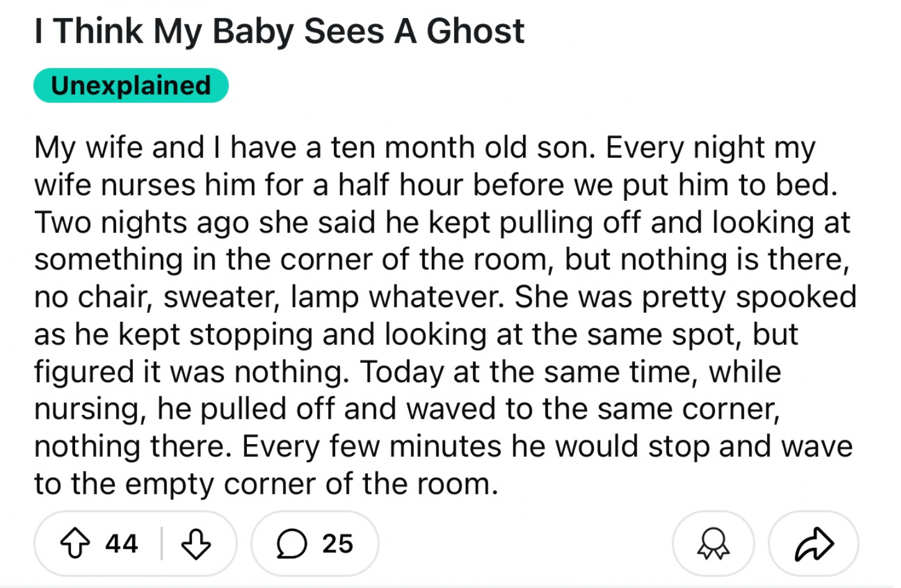Click the comment count 25
The width and height of the screenshot is (901, 588).
337,544
